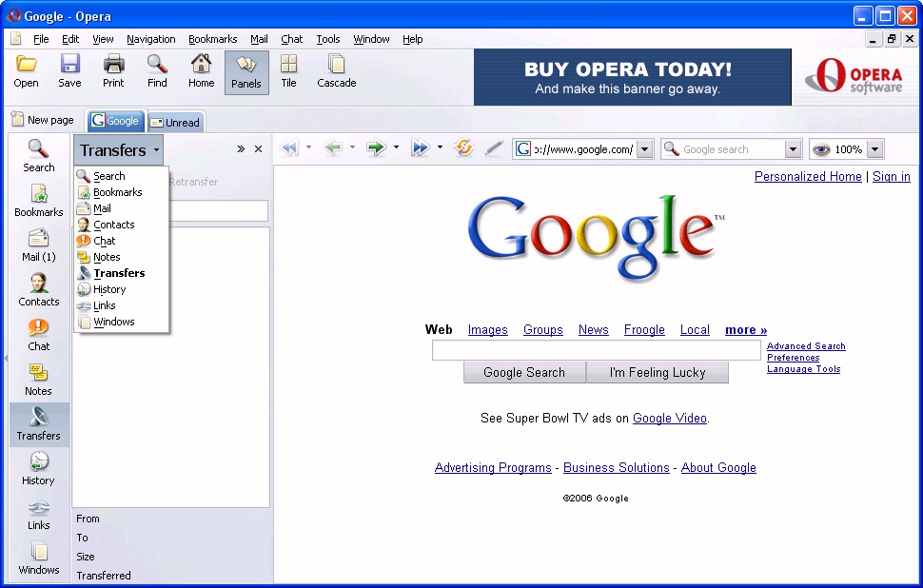This screenshot has width=923, height=588.
Task: Open the Rewind history dropdown arrow
Action: point(308,147)
